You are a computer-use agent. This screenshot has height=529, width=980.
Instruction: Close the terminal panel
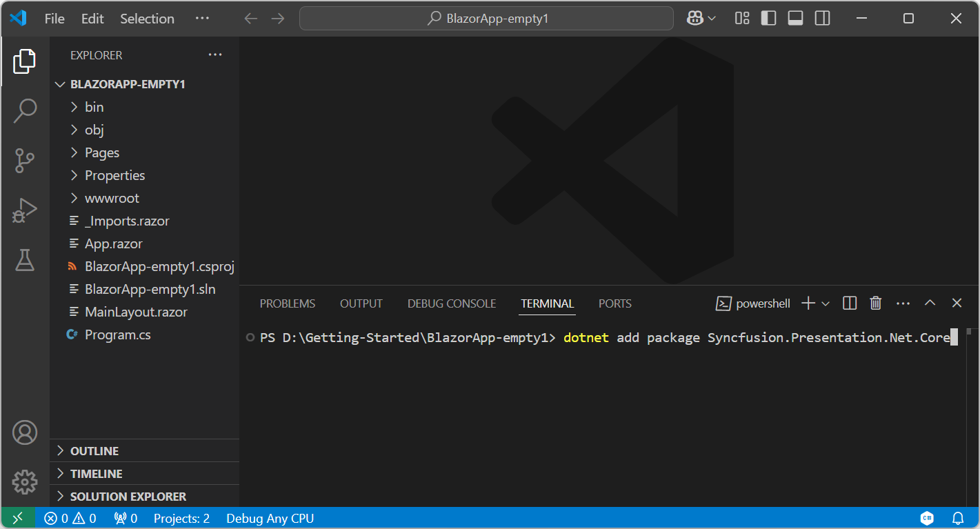pyautogui.click(x=957, y=303)
